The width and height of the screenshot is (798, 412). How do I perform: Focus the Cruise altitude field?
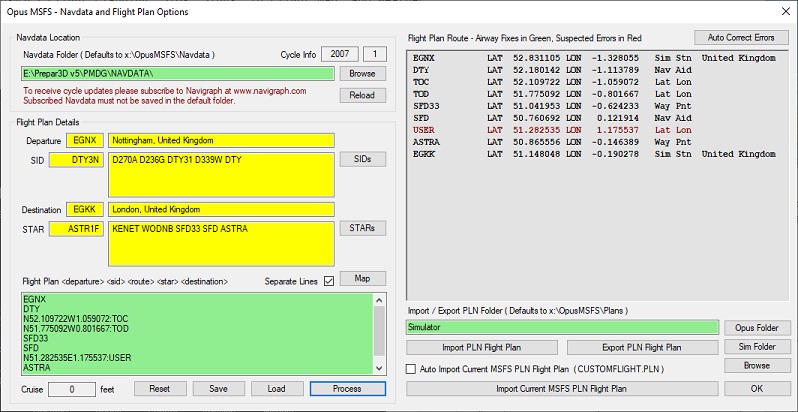(72, 389)
